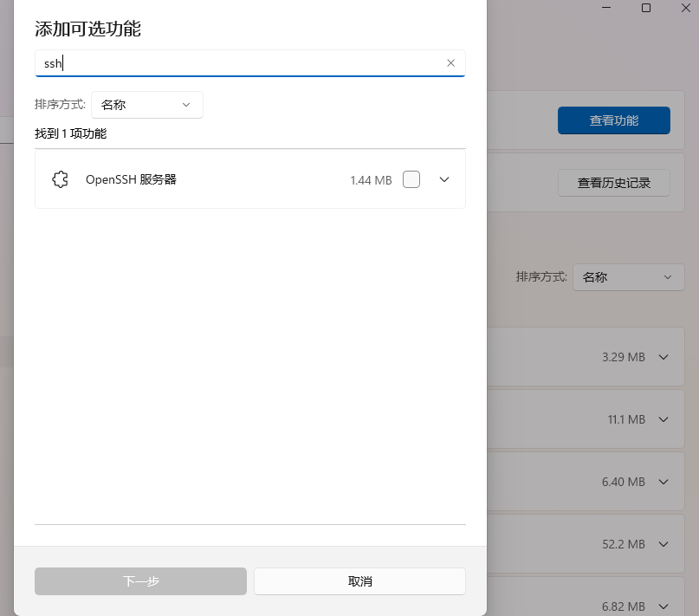Viewport: 699px width, 616px height.
Task: Expand the OpenSSH 服务器 details chevron
Action: [444, 179]
